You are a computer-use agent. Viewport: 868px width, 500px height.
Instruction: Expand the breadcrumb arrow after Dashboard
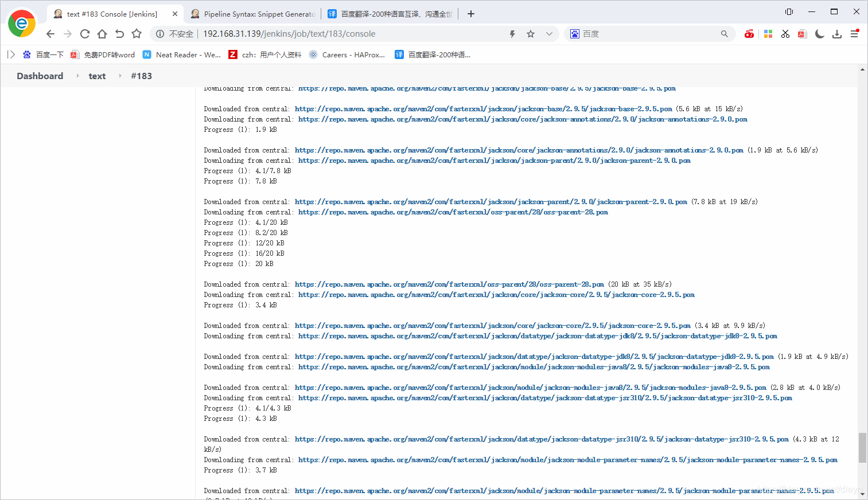coord(77,76)
